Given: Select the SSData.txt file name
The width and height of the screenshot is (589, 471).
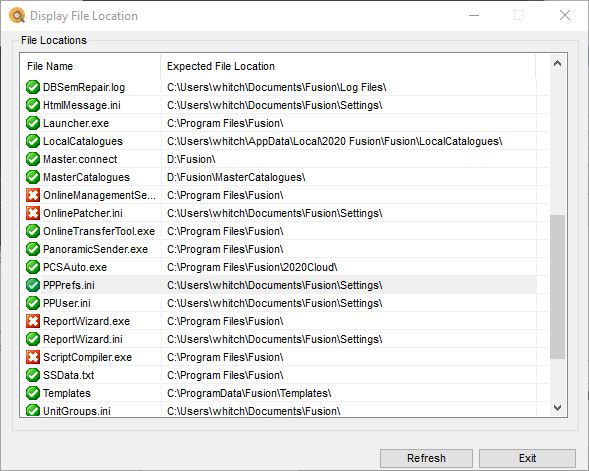Looking at the screenshot, I should point(68,376).
